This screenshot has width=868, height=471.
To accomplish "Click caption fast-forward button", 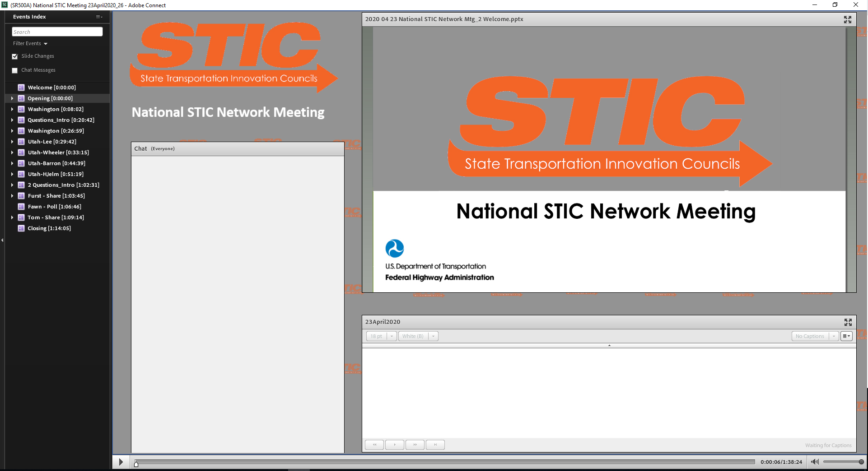I will pos(415,445).
